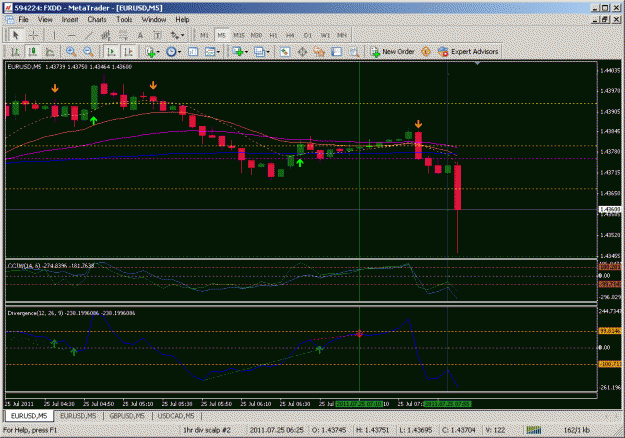Click the Zoom Out magnifier icon
This screenshot has height=438, width=625.
pyautogui.click(x=88, y=51)
